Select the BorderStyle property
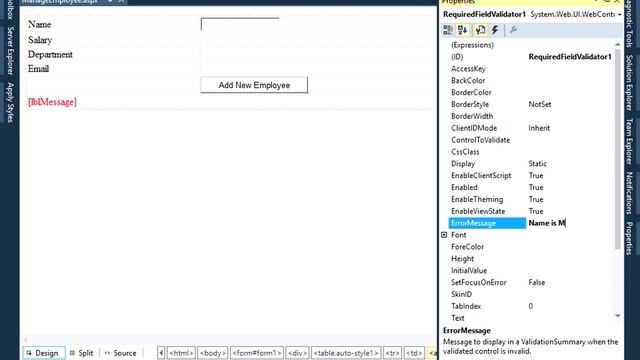Screen dimensions: 640x360 point(470,104)
